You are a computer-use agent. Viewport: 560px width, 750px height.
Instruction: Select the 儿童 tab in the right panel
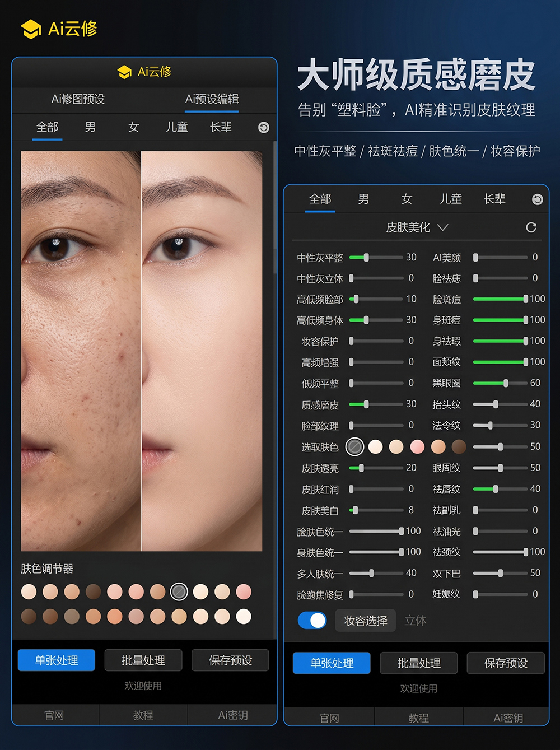tap(451, 199)
